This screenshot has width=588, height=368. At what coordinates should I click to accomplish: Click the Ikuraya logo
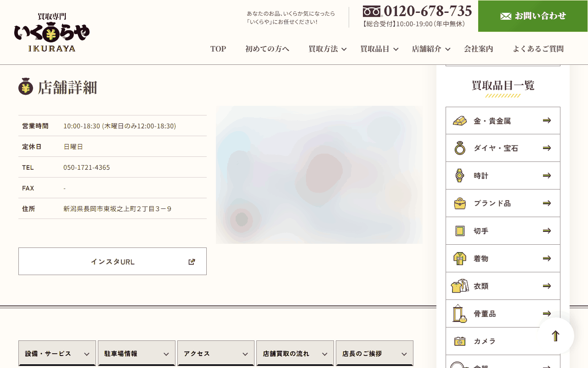(52, 32)
